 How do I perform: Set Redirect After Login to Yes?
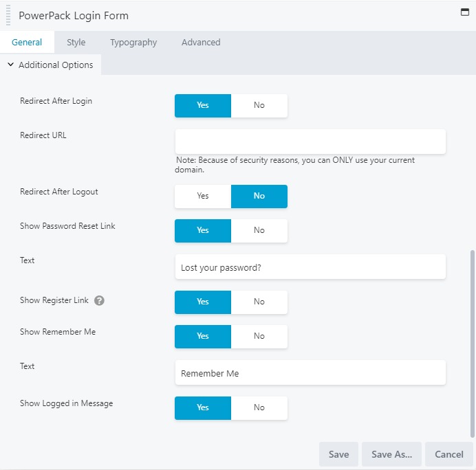click(203, 106)
